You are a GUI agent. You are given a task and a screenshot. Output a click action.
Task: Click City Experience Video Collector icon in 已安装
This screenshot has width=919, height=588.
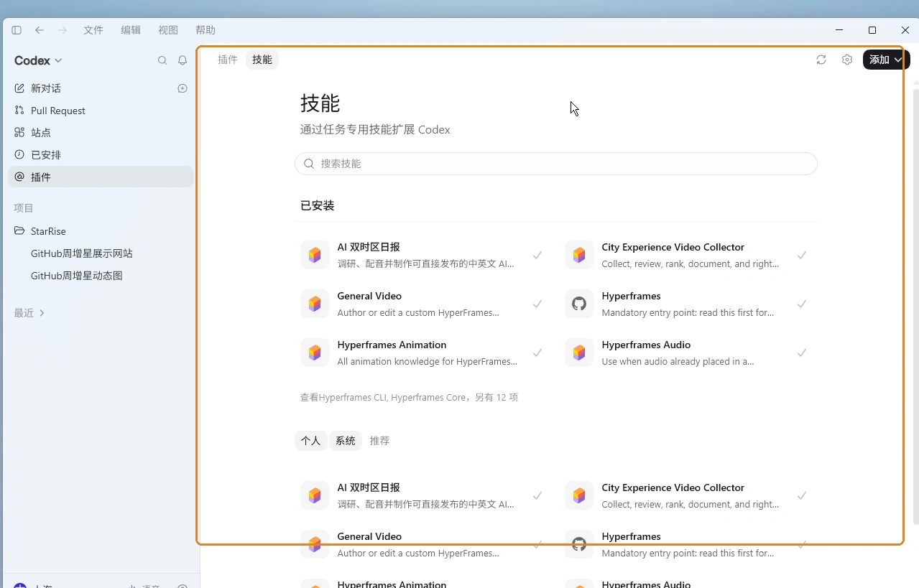point(579,255)
